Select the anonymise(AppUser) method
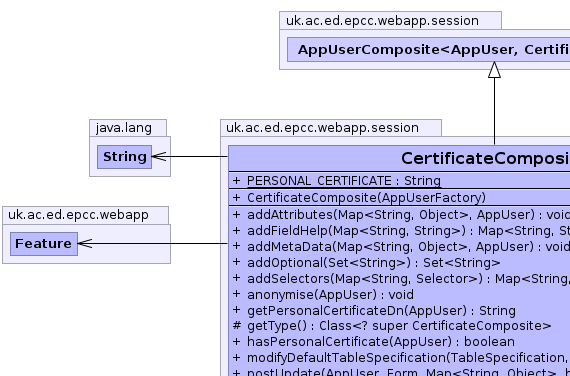 pyautogui.click(x=323, y=295)
